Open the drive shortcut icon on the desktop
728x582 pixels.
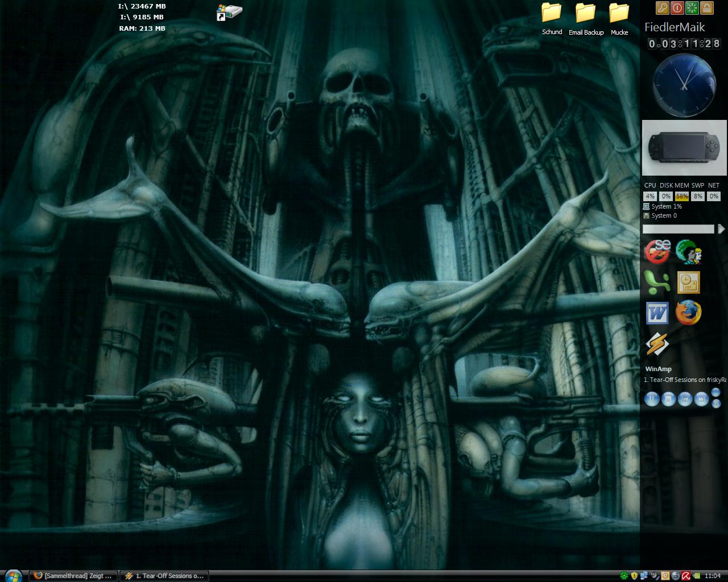(229, 12)
